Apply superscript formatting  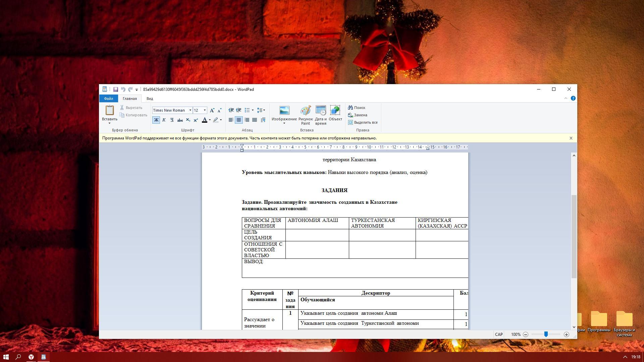pos(196,120)
